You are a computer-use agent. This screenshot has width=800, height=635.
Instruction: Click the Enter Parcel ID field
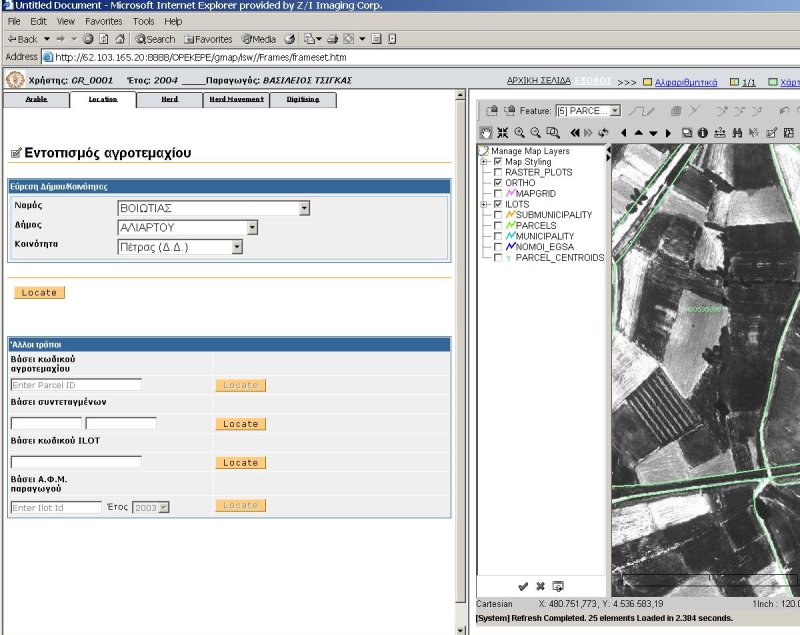click(76, 385)
